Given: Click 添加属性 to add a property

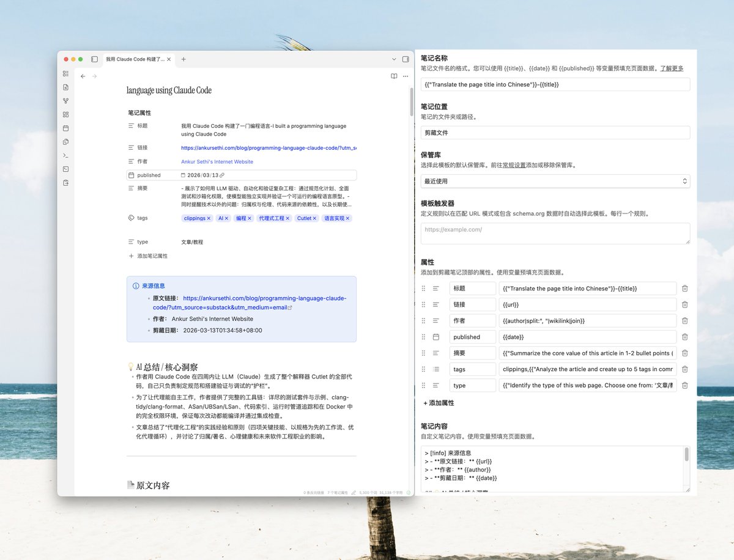Looking at the screenshot, I should click(x=439, y=403).
